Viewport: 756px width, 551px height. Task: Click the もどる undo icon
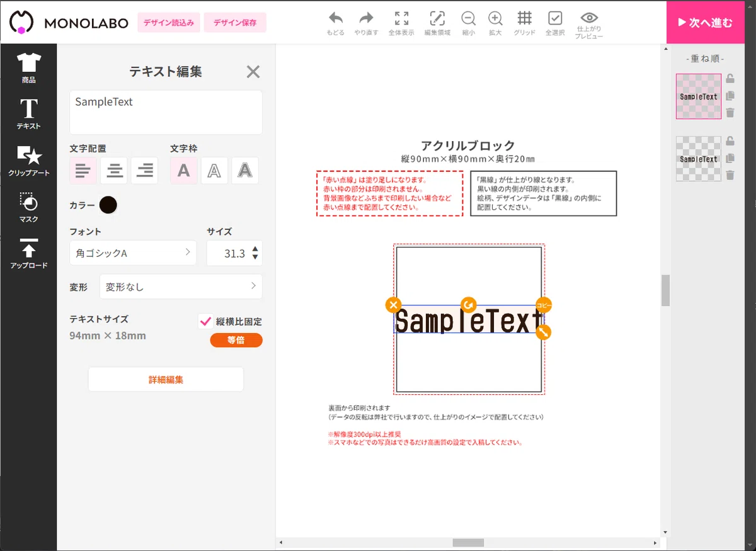click(x=336, y=22)
